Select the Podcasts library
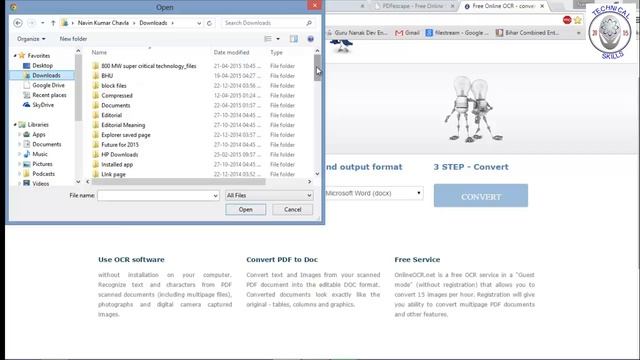 (x=43, y=173)
